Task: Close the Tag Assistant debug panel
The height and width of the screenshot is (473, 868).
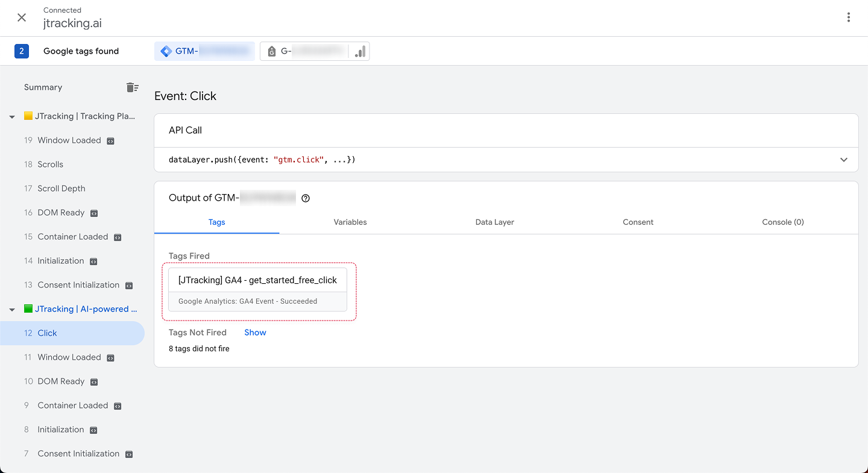Action: 22,17
